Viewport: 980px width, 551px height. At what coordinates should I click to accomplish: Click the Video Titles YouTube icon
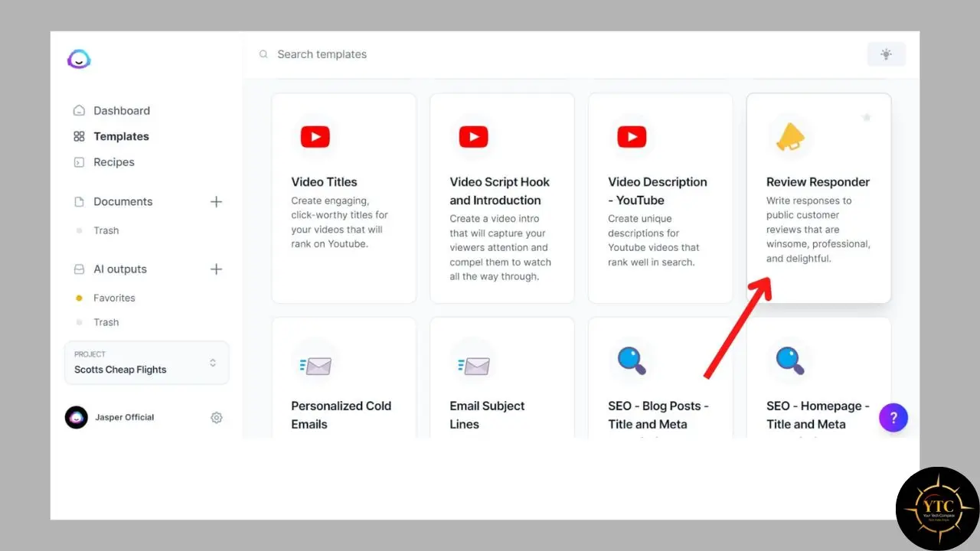pos(315,137)
